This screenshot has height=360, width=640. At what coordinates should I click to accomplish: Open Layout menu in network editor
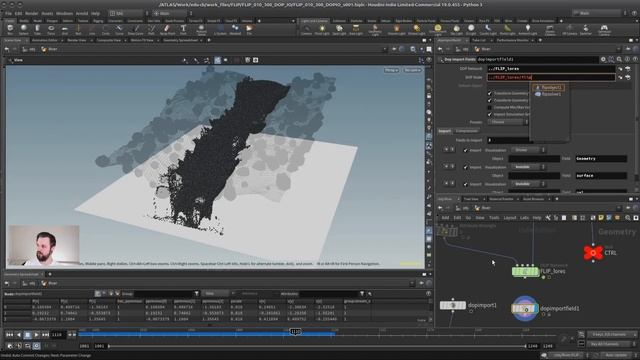tap(509, 218)
